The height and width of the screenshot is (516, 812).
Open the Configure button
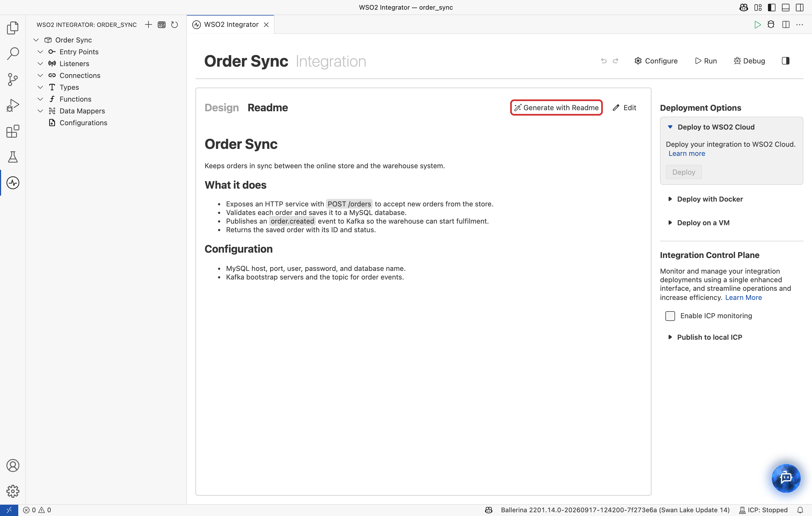(x=656, y=61)
